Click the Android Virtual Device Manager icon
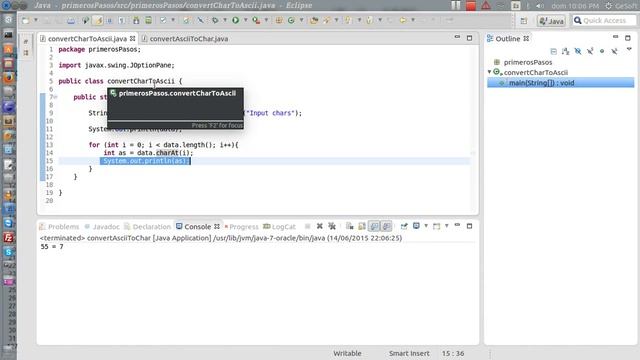 coord(149,20)
